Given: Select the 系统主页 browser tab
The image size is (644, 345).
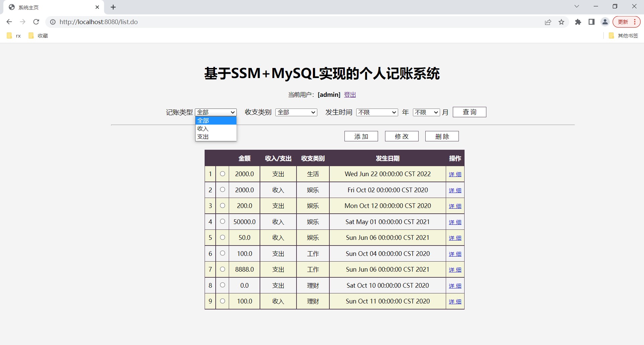Looking at the screenshot, I should (54, 7).
